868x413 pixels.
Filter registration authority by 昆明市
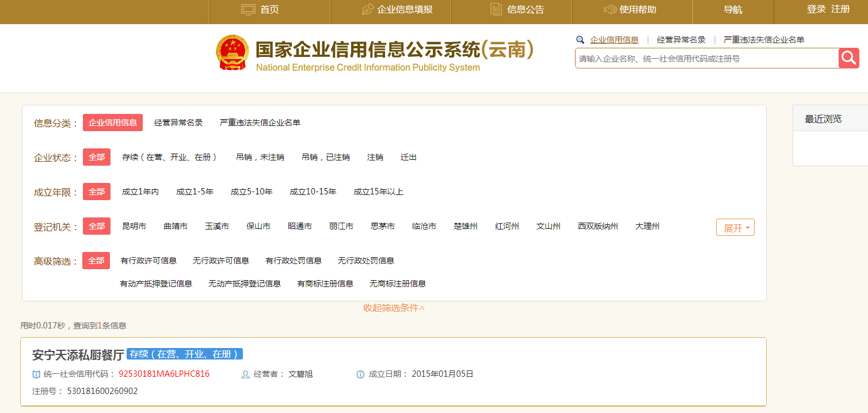pos(134,226)
